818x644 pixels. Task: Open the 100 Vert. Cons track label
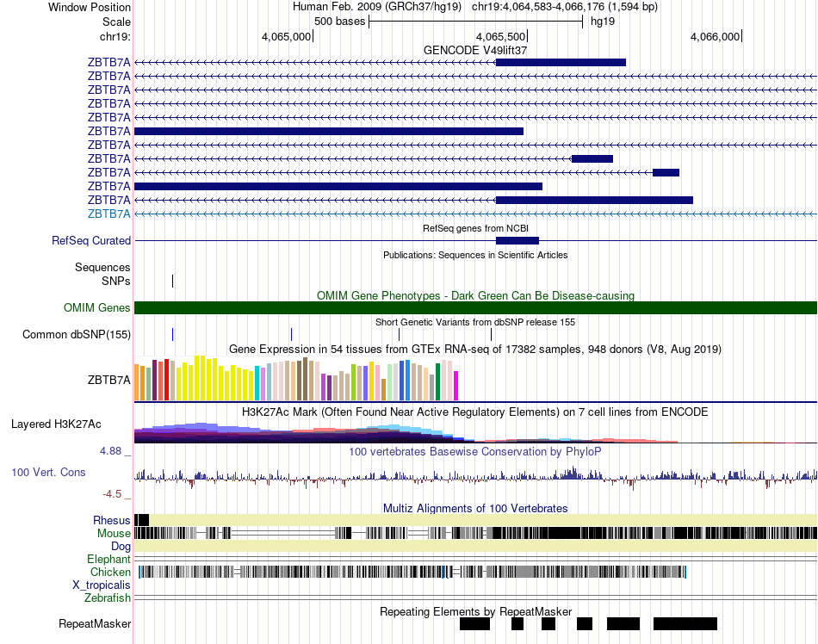(48, 472)
